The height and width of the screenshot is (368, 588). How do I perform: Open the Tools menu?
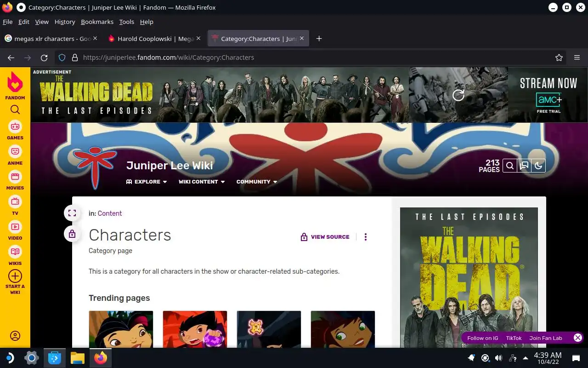coord(126,22)
